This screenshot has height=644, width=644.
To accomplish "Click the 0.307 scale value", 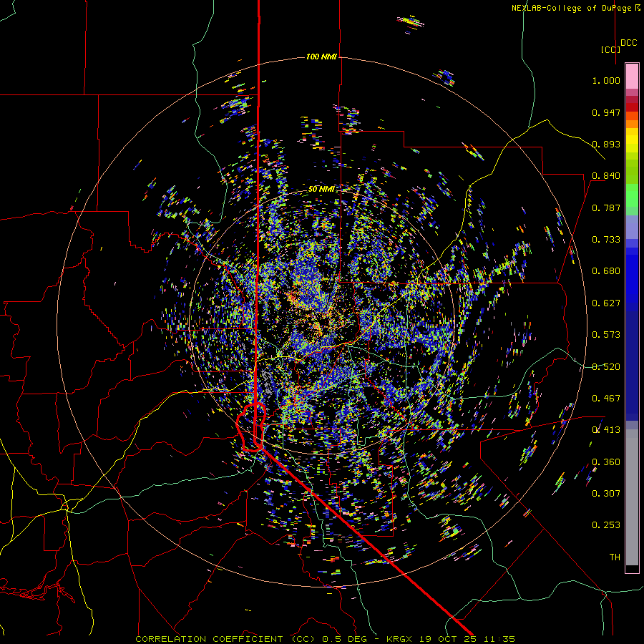I will [x=606, y=494].
